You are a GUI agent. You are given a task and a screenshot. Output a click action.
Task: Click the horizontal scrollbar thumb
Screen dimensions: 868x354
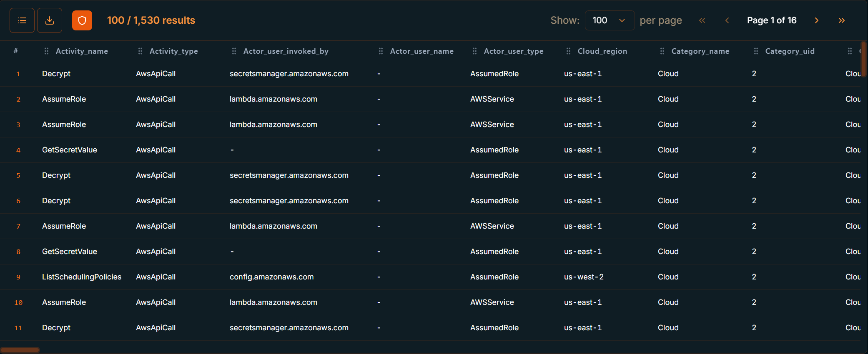[x=20, y=350]
